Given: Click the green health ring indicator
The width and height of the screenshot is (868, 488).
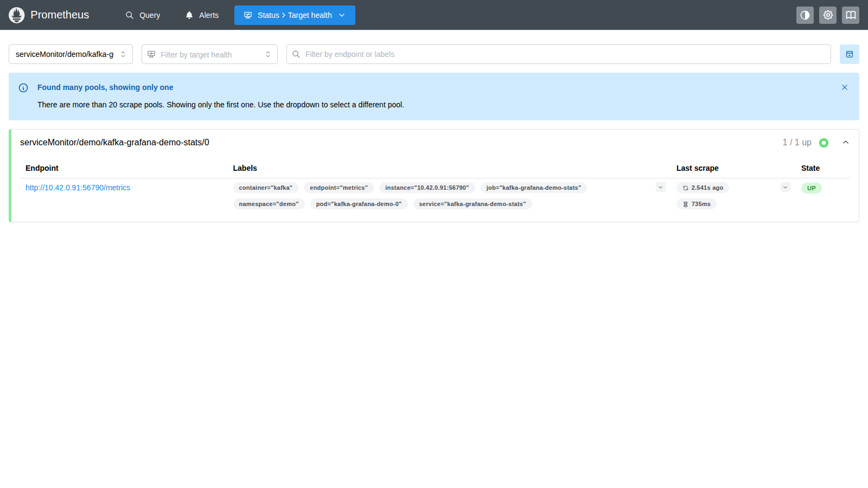Looking at the screenshot, I should point(824,143).
